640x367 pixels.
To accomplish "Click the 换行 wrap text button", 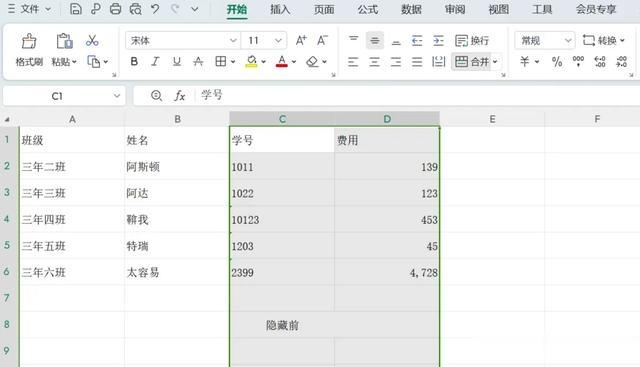I will [x=472, y=40].
